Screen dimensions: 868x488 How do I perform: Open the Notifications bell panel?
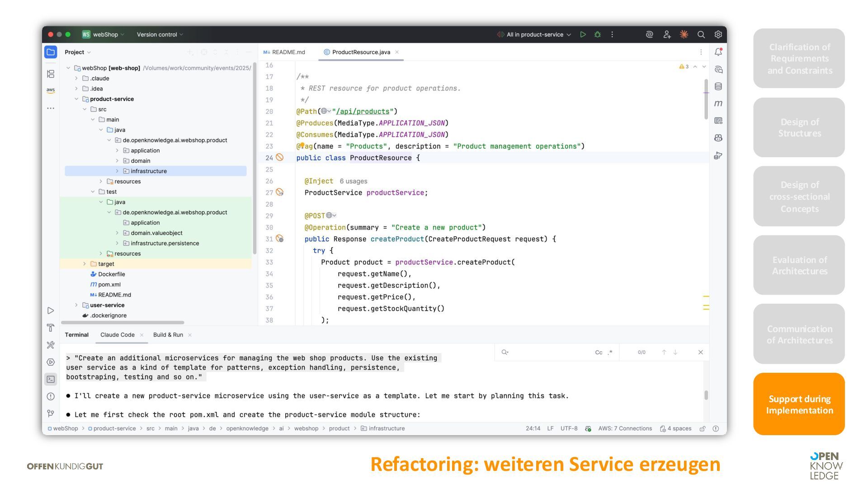718,52
